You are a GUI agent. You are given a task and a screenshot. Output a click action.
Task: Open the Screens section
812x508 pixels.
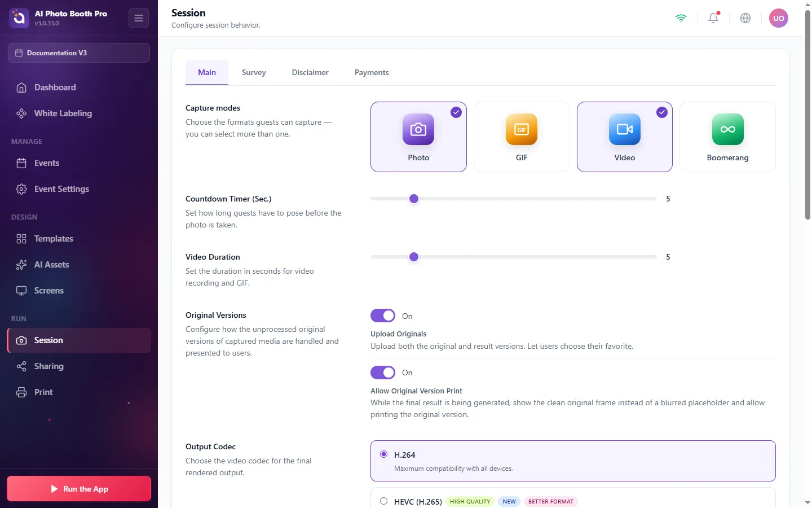point(79,291)
